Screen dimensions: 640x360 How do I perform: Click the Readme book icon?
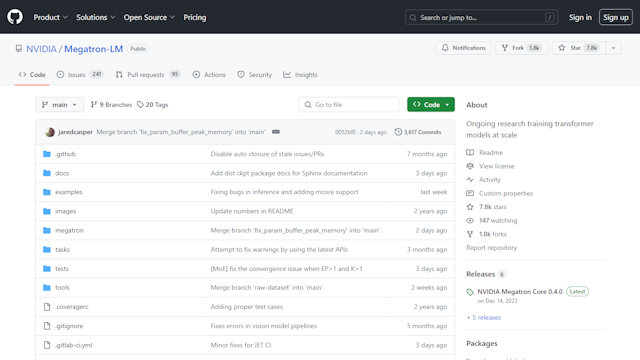click(x=470, y=152)
